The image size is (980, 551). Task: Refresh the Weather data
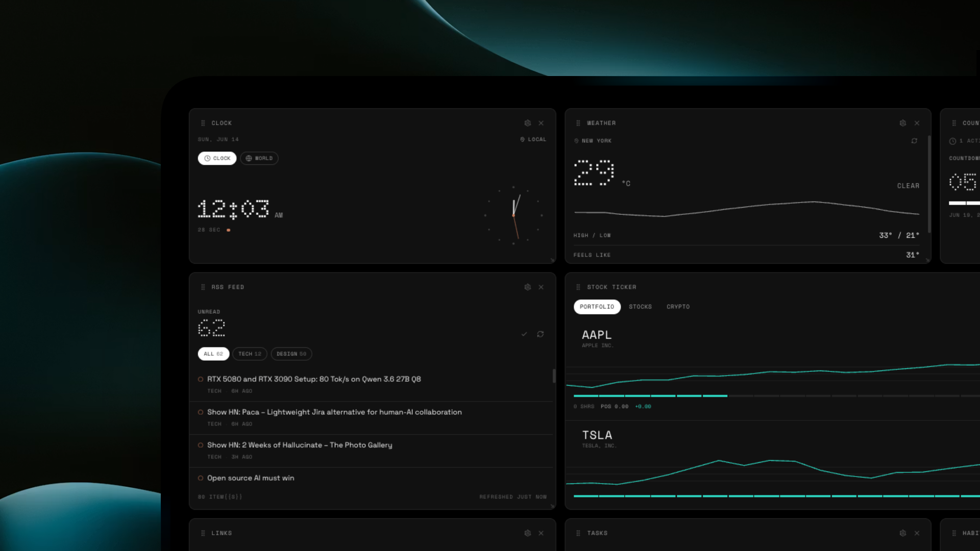914,141
